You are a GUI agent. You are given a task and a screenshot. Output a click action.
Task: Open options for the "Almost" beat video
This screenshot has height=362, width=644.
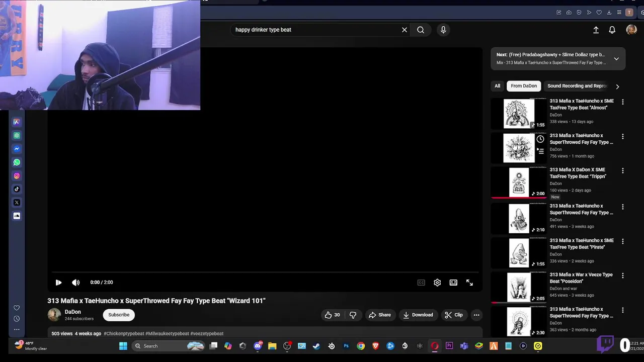pos(623,102)
